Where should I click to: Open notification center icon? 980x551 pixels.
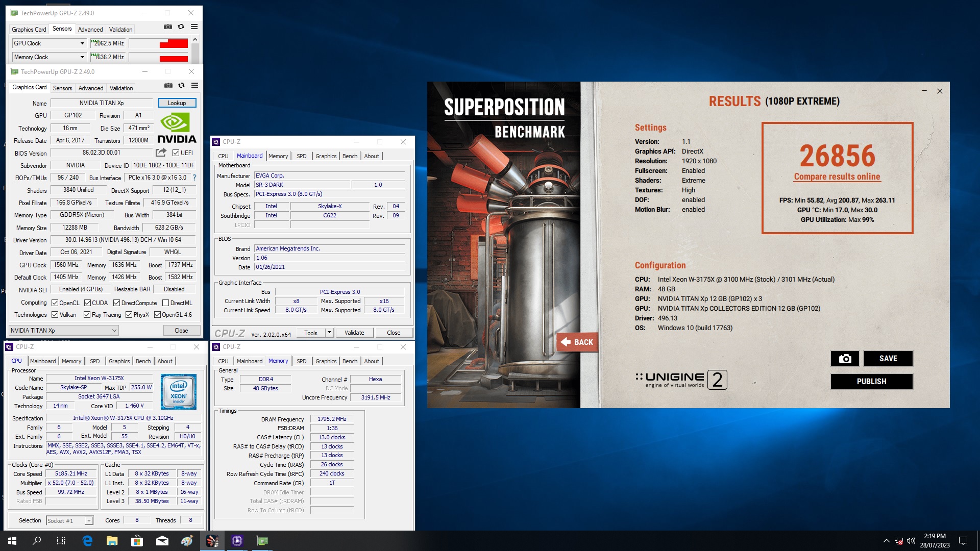point(963,541)
